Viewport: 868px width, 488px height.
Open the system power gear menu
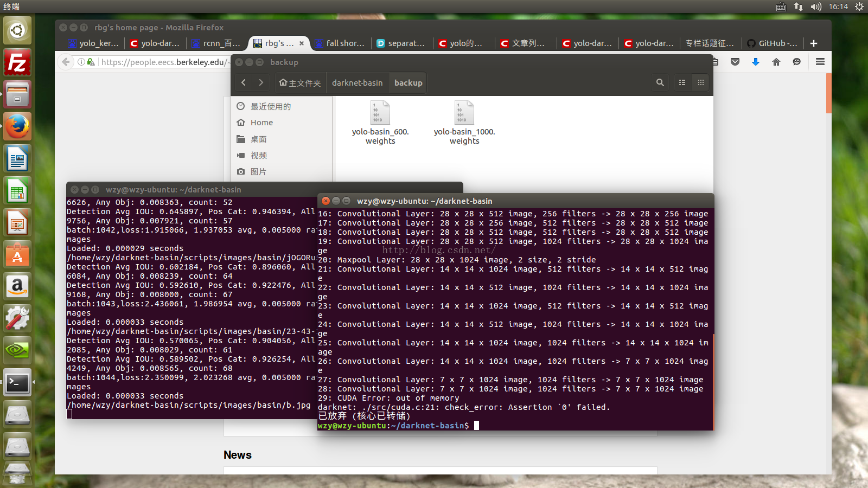[859, 7]
